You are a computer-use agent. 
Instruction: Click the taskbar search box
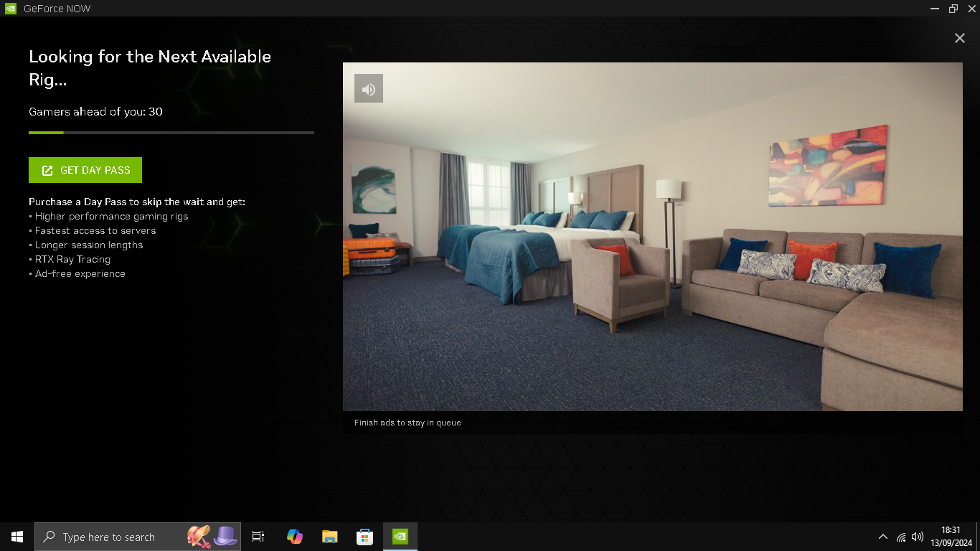coord(138,537)
